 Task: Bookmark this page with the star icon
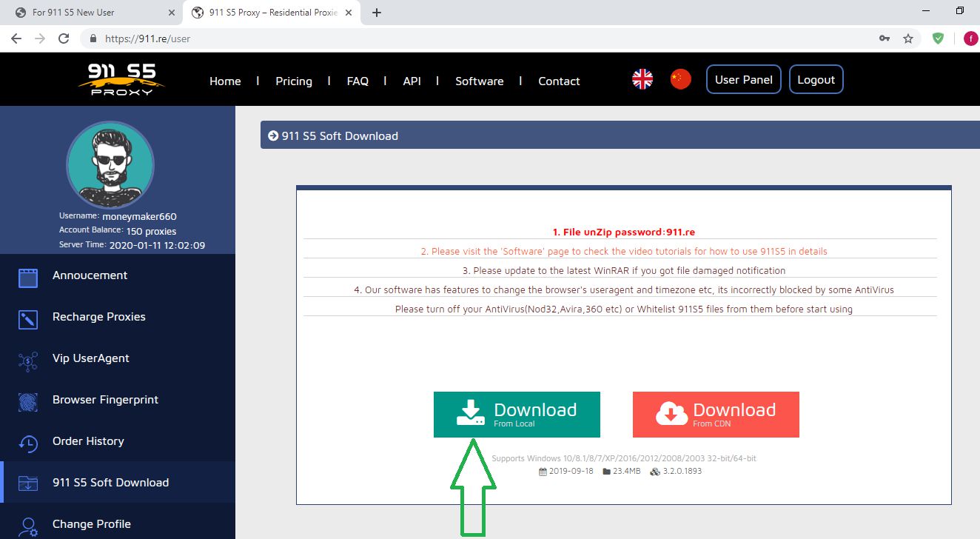[x=908, y=38]
